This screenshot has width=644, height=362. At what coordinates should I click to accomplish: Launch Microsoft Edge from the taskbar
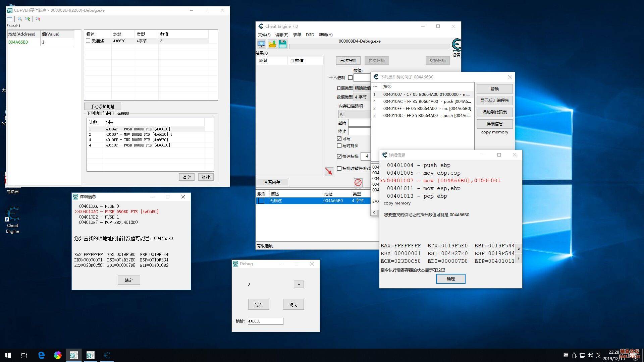[41, 355]
